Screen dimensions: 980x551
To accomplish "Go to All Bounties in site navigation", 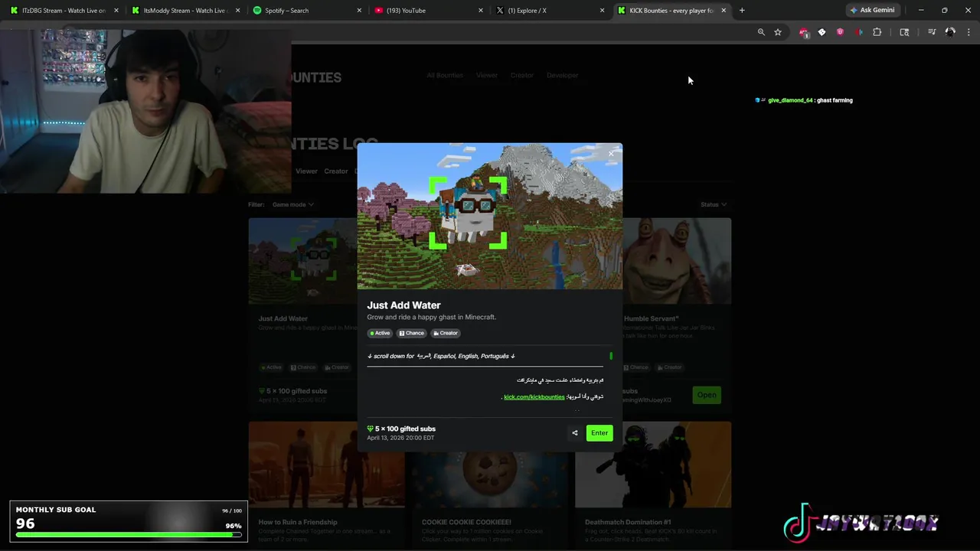I will (x=445, y=75).
